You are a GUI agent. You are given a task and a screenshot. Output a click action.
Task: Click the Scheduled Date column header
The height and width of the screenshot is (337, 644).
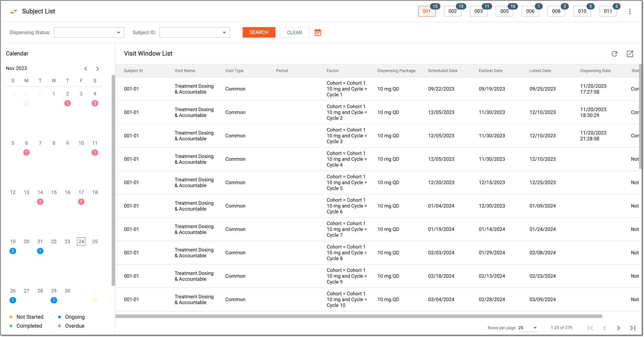[443, 71]
